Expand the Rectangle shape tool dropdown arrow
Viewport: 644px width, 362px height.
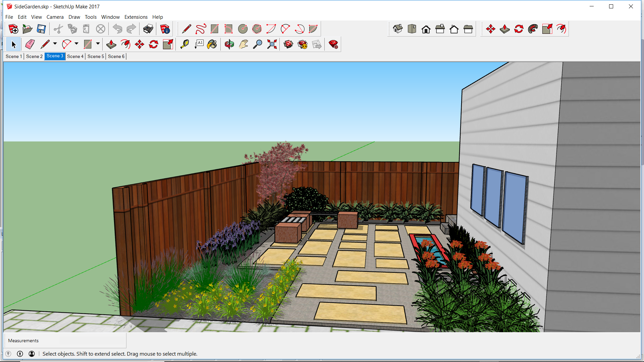pyautogui.click(x=98, y=44)
